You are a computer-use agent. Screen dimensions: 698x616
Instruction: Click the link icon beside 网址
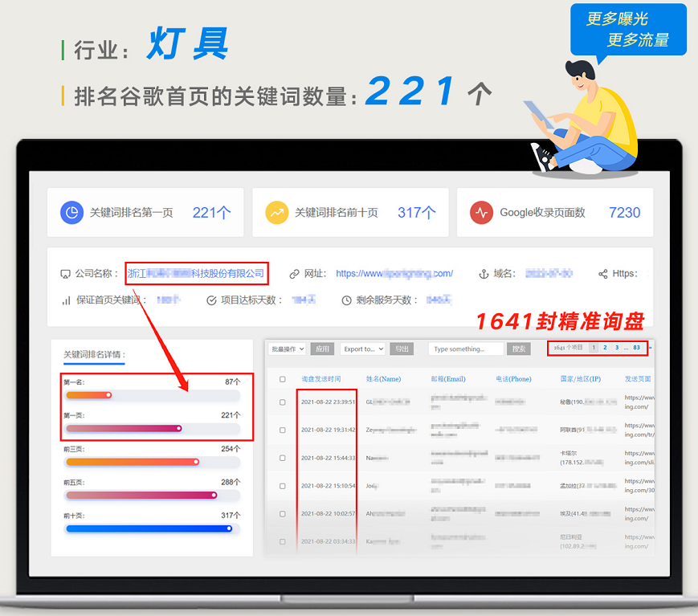(x=294, y=274)
